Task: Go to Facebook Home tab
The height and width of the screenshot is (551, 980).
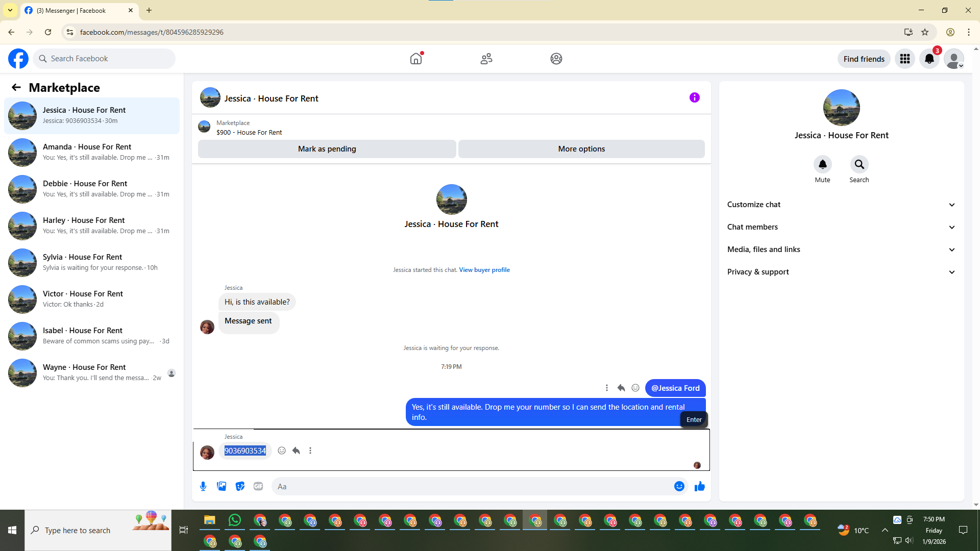Action: click(x=416, y=59)
